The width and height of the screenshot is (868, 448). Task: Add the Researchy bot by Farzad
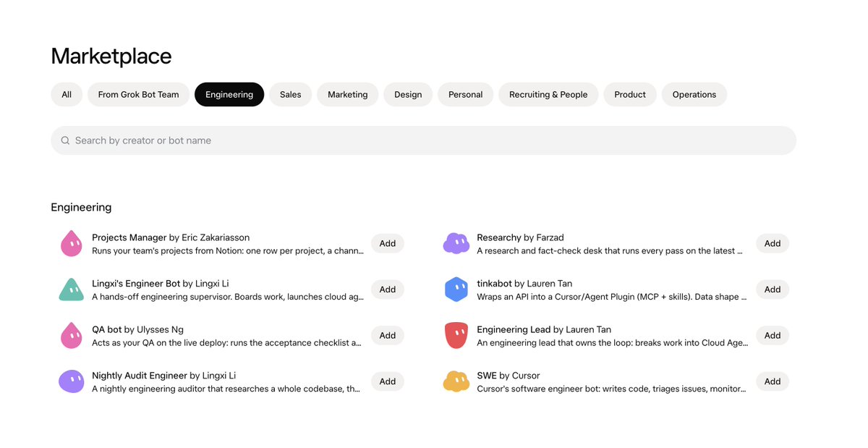click(x=773, y=244)
